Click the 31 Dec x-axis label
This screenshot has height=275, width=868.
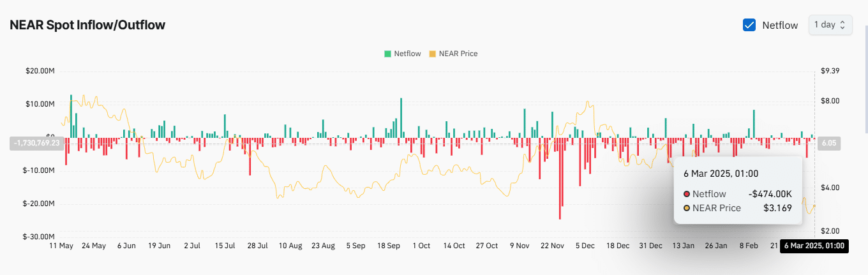coord(650,246)
